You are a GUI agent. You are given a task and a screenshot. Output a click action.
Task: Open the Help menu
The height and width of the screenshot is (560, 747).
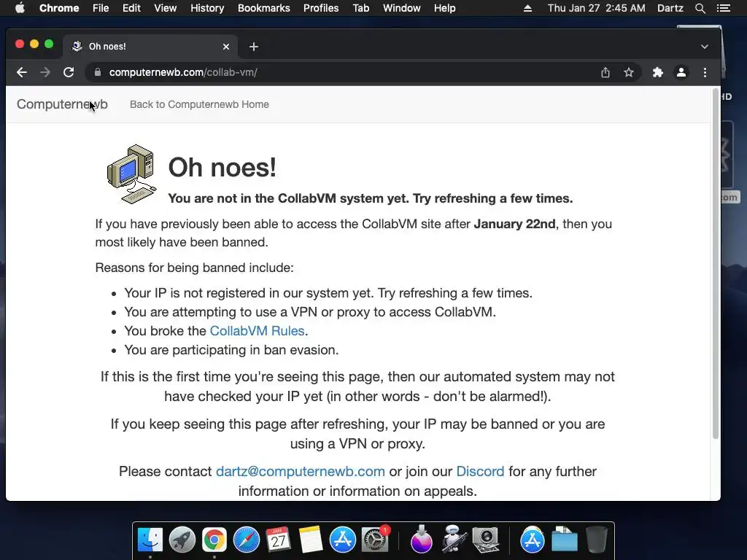[444, 8]
